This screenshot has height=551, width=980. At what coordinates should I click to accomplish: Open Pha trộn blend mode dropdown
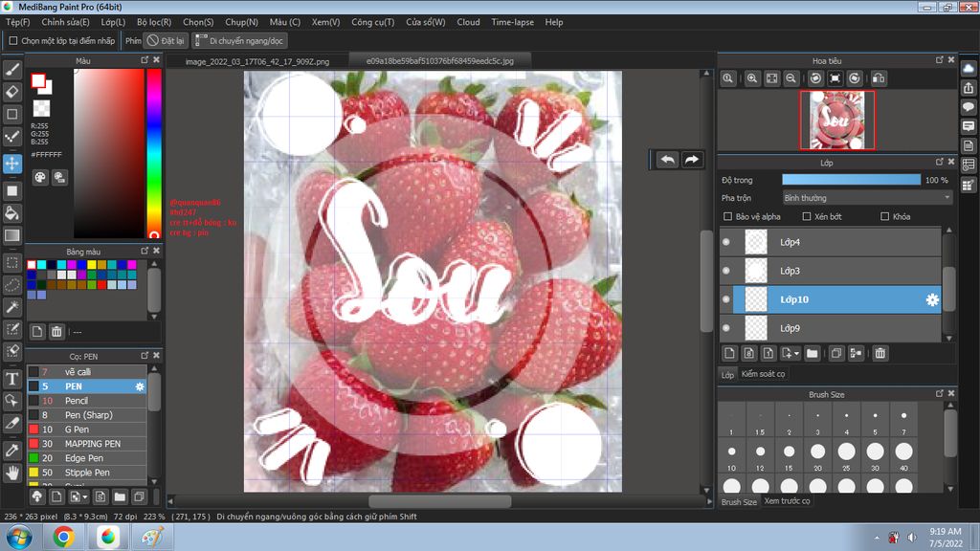[x=867, y=198]
